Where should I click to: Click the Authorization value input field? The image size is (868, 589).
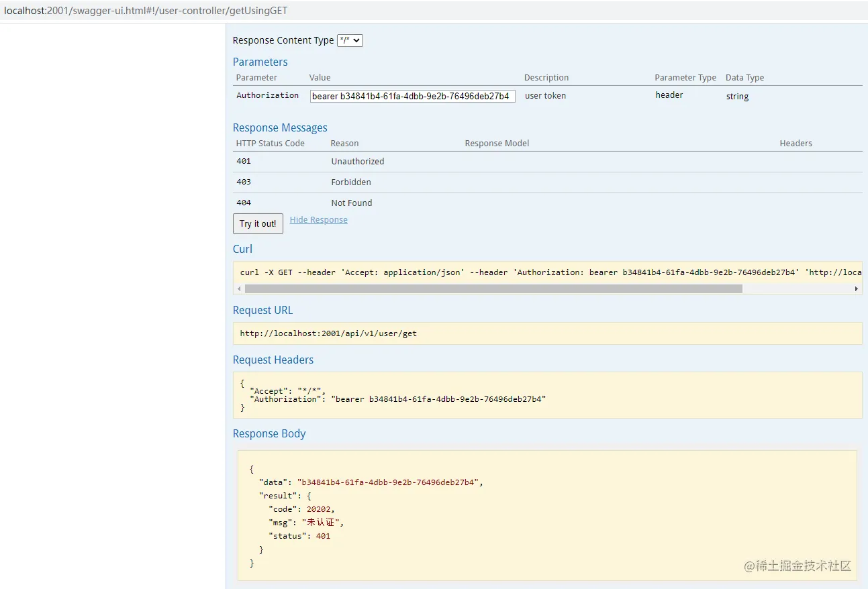[x=413, y=96]
